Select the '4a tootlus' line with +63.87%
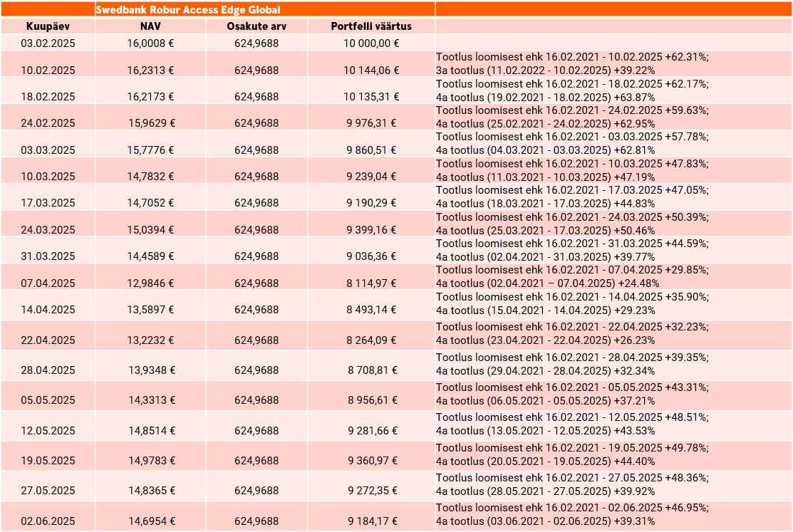Image resolution: width=793 pixels, height=532 pixels. click(x=545, y=97)
